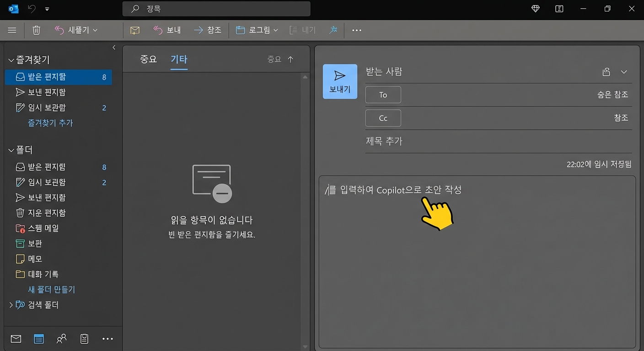
Task: Click the 보내기 send button
Action: [340, 81]
